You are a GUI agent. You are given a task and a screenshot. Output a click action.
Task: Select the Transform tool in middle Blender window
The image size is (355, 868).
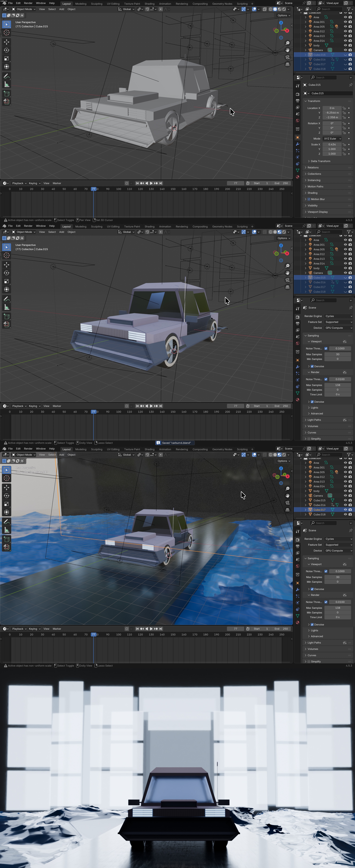click(6, 289)
